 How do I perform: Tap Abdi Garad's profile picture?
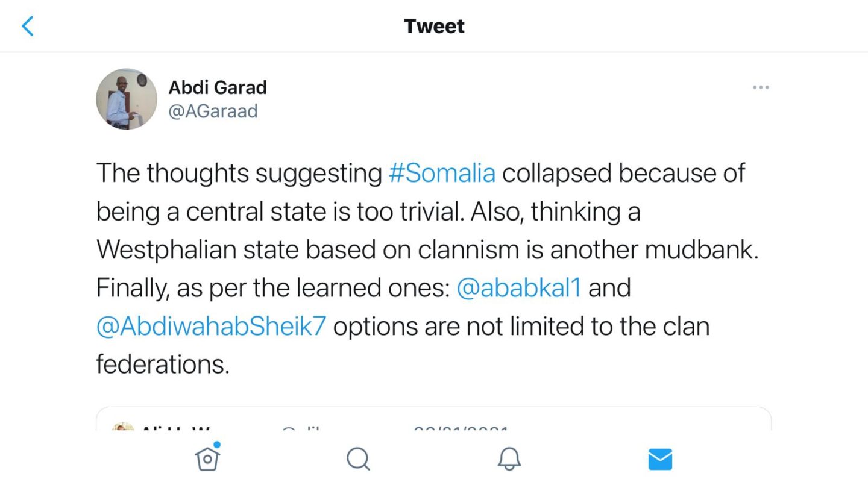click(x=127, y=99)
